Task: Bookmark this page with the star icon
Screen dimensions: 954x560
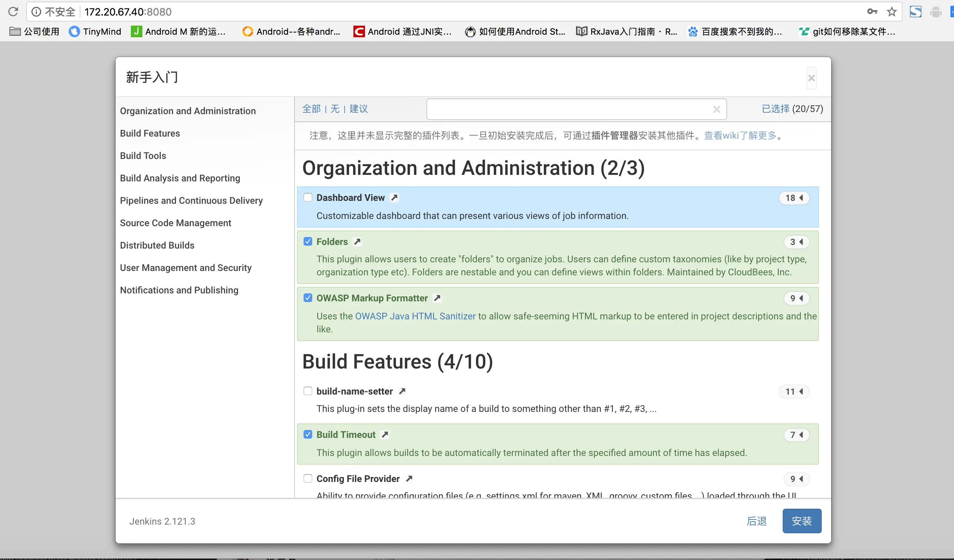Action: (891, 12)
